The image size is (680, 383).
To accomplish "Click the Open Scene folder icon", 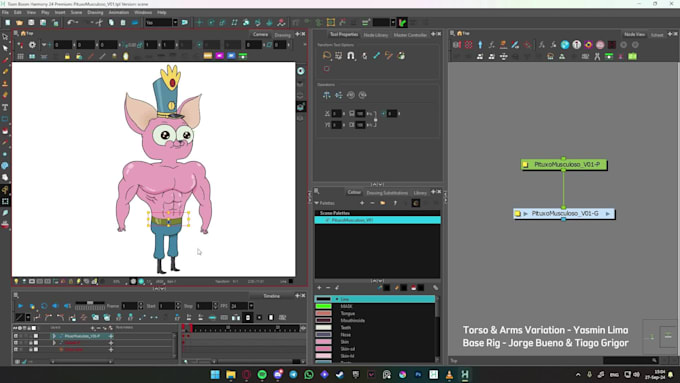I will 20,23.
